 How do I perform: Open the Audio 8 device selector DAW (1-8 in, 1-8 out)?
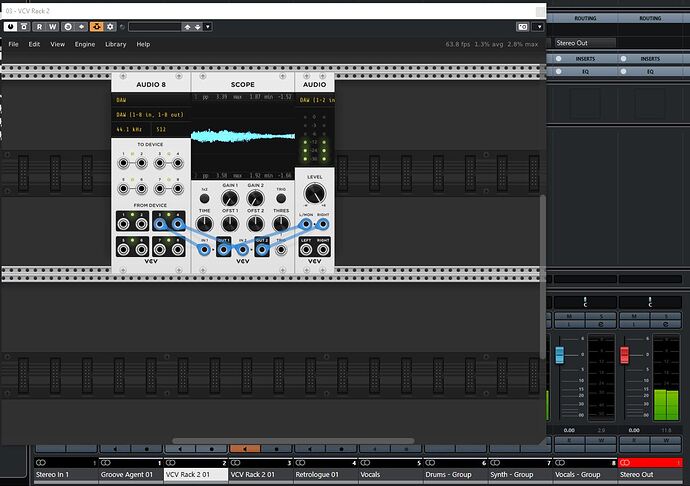pyautogui.click(x=151, y=114)
